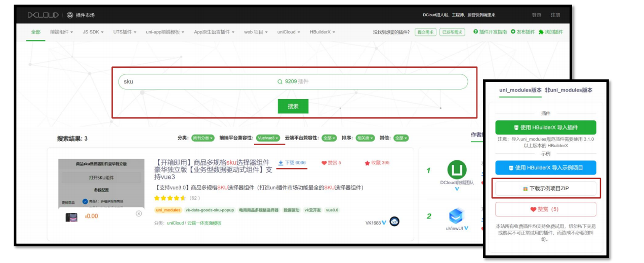Click the 发布插件 plus icon
The image size is (644, 263).
[513, 31]
